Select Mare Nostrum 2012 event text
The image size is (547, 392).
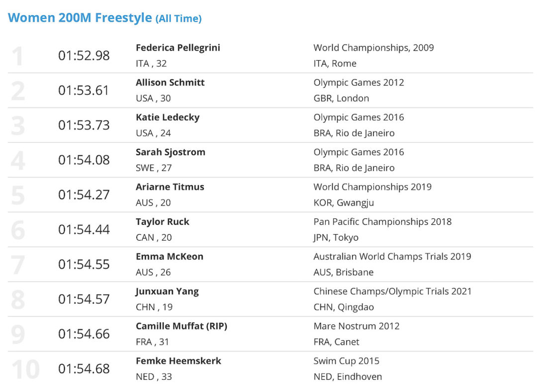click(356, 326)
